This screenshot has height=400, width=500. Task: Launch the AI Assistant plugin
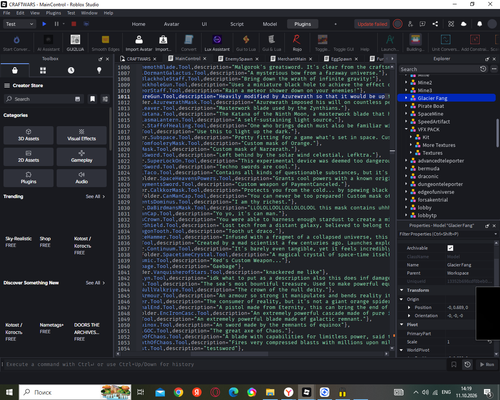click(x=49, y=43)
